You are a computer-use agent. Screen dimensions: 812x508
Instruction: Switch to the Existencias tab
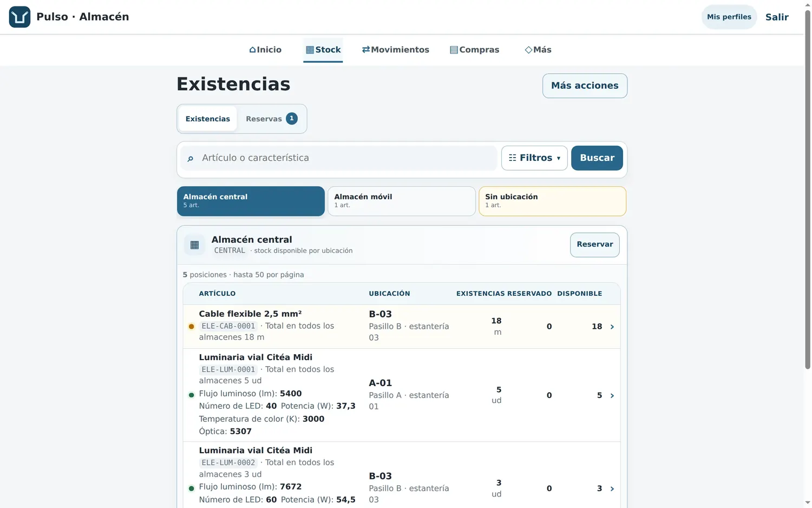(208, 119)
